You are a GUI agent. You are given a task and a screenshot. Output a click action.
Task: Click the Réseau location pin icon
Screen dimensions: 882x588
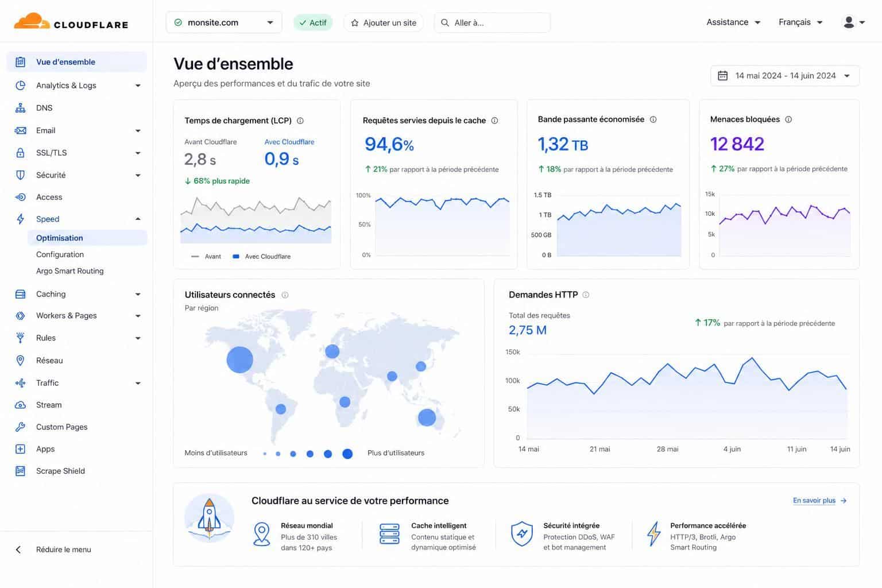(x=20, y=361)
